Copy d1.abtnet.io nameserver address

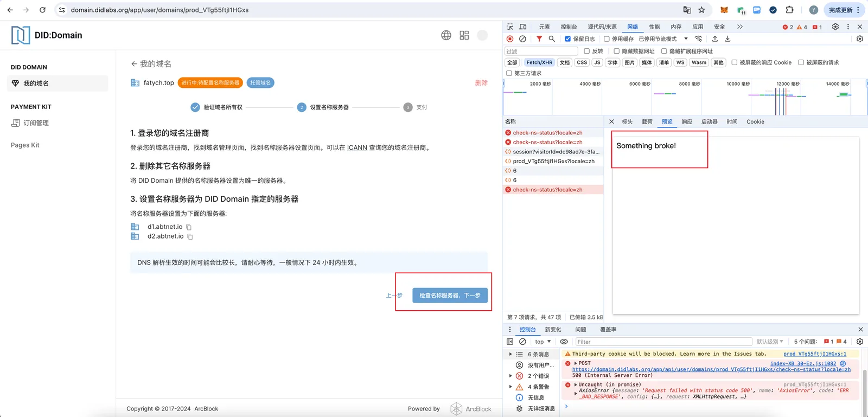point(189,227)
